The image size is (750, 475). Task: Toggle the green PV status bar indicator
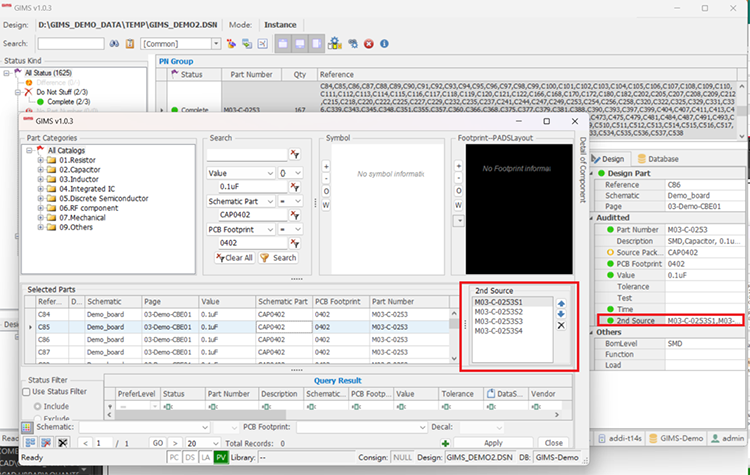coord(221,457)
